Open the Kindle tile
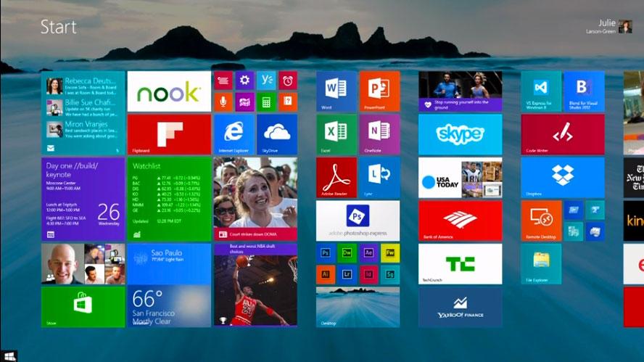The width and height of the screenshot is (644, 362). pos(634,221)
